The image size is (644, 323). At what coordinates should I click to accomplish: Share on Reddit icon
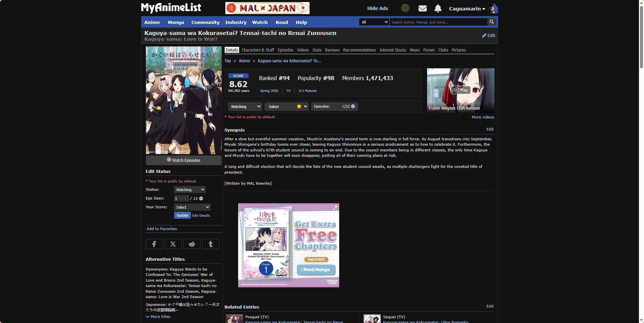pos(192,244)
